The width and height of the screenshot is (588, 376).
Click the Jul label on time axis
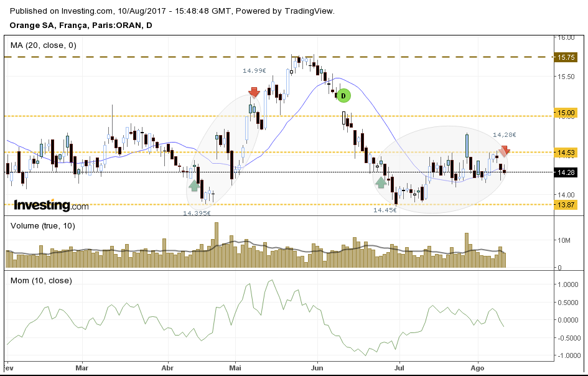click(399, 368)
